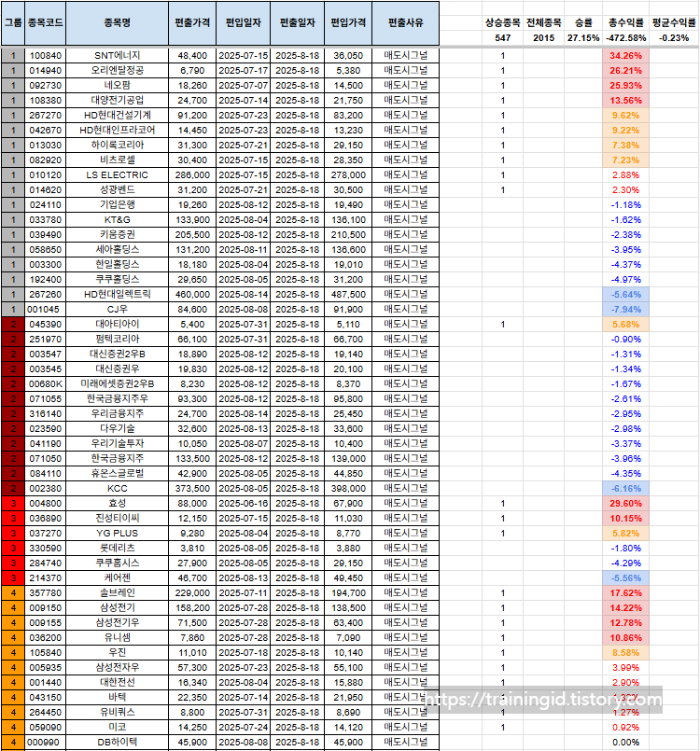Image resolution: width=700 pixels, height=751 pixels.
Task: Select the DB하이텍 name cell
Action: (x=117, y=742)
